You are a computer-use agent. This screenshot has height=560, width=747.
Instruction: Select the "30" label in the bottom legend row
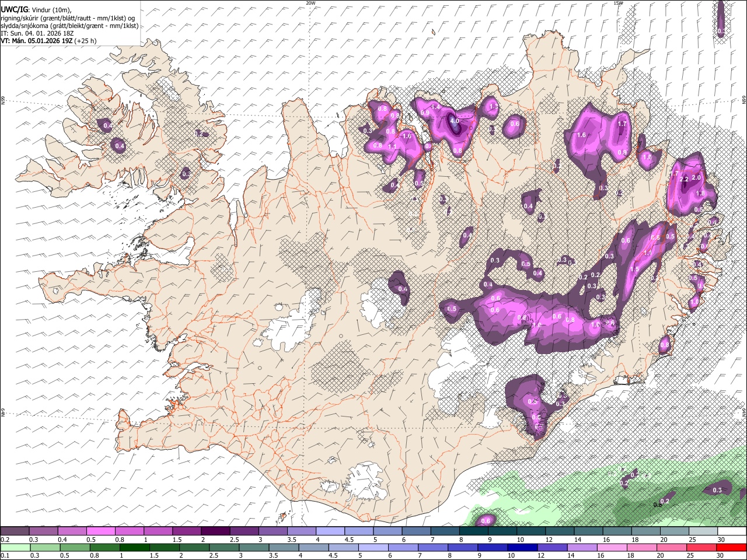pyautogui.click(x=720, y=555)
